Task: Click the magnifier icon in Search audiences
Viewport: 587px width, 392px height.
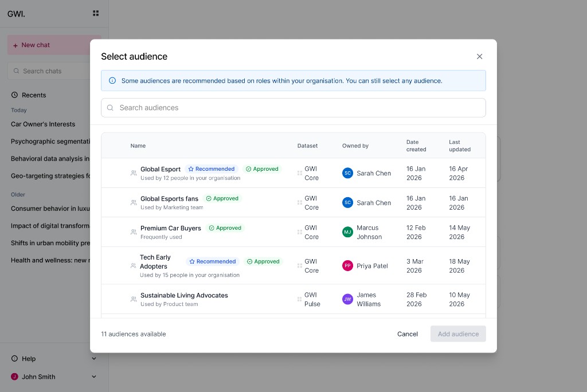Action: pos(110,108)
